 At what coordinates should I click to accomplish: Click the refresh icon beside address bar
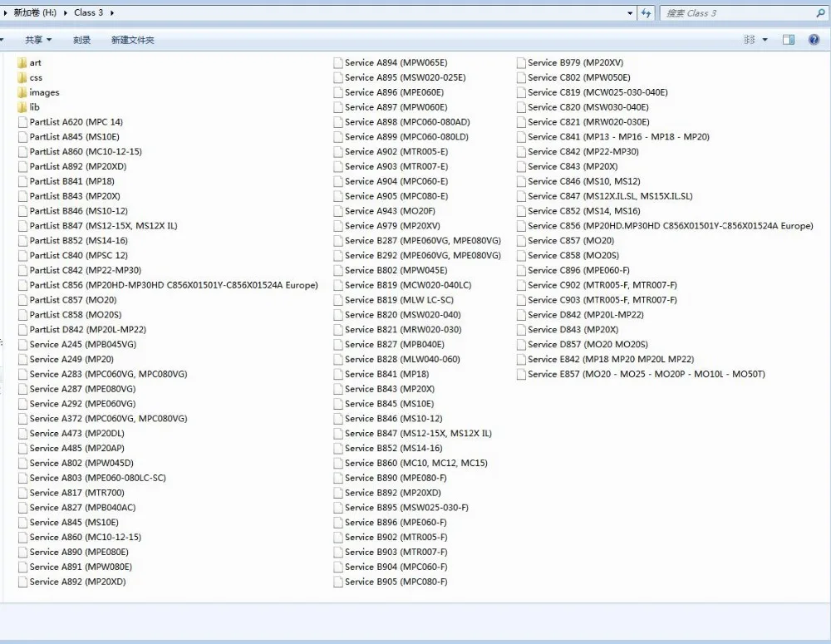click(x=646, y=12)
